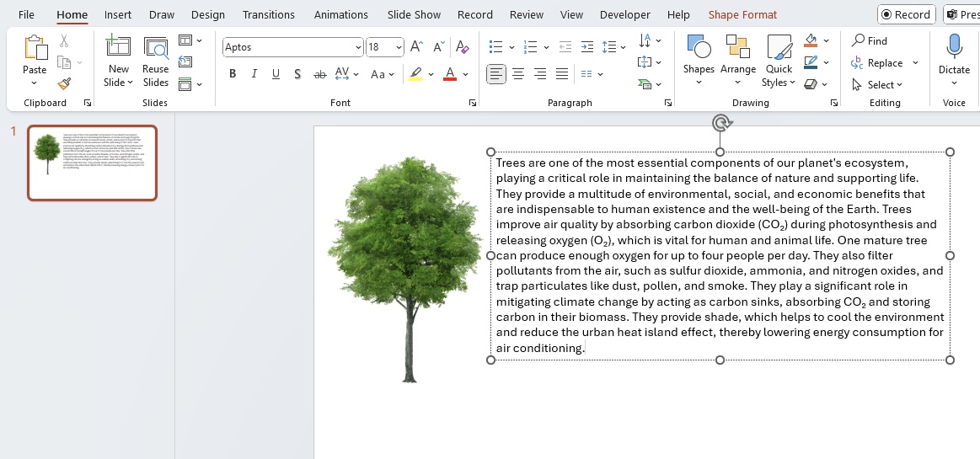Viewport: 980px width, 459px height.
Task: Toggle text Shadow
Action: click(297, 74)
